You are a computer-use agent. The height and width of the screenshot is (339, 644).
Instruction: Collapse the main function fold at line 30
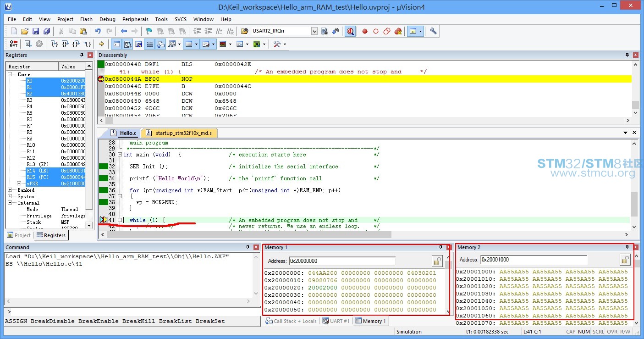[120, 155]
